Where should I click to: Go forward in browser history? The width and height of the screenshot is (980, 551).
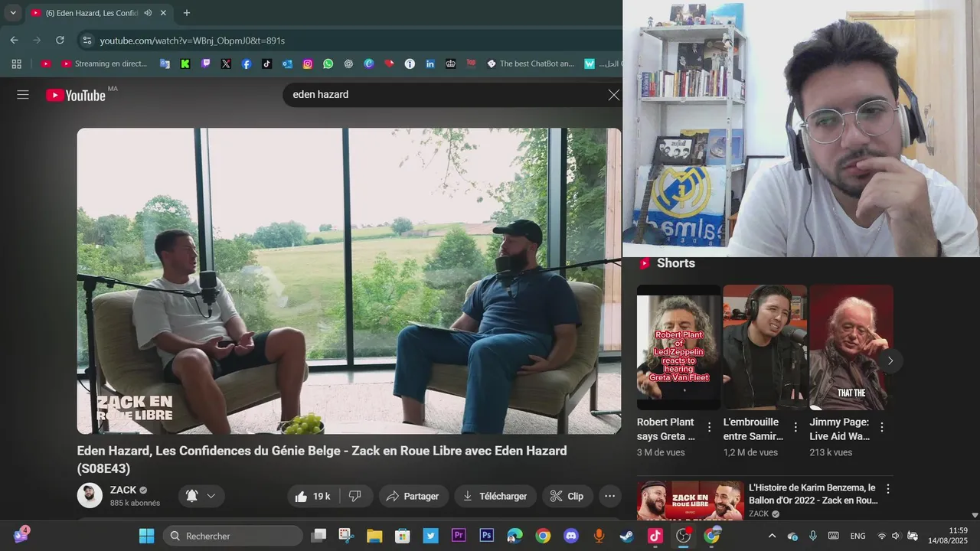coord(37,41)
